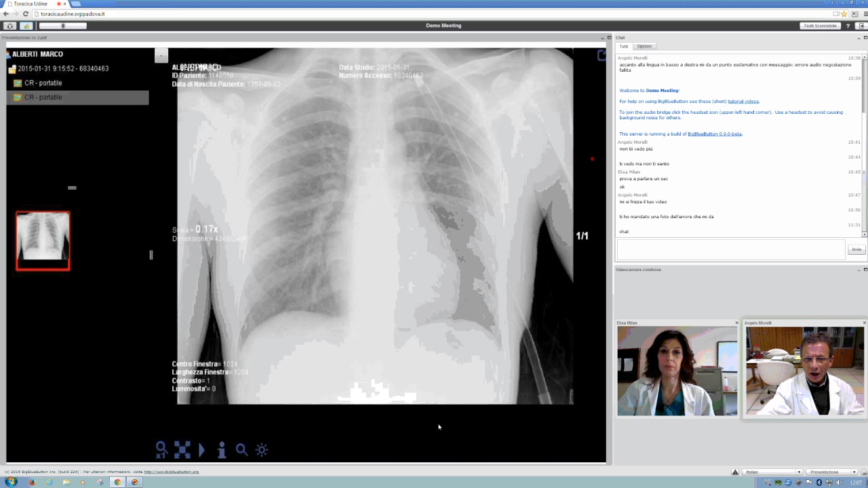Viewport: 868px width, 488px height.
Task: Select Elisa Milan's webcam video
Action: click(677, 371)
